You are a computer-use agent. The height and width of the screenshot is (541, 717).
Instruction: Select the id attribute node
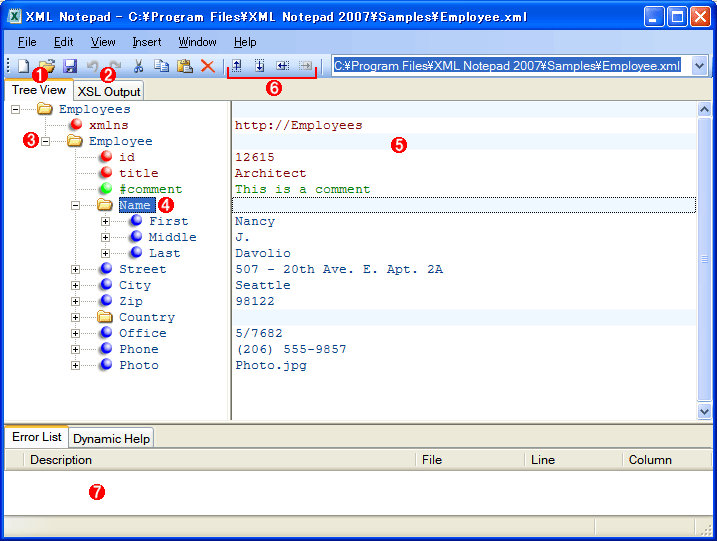(x=127, y=157)
